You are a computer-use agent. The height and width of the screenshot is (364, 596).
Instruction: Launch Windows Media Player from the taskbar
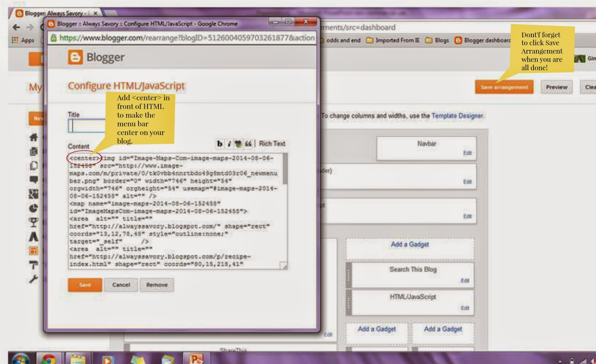click(107, 360)
